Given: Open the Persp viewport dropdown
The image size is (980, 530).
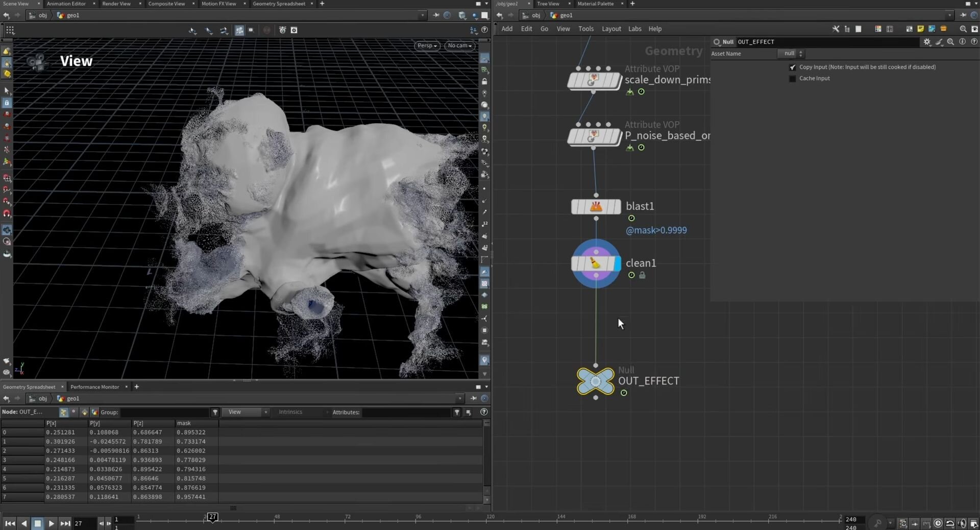Looking at the screenshot, I should pyautogui.click(x=427, y=45).
